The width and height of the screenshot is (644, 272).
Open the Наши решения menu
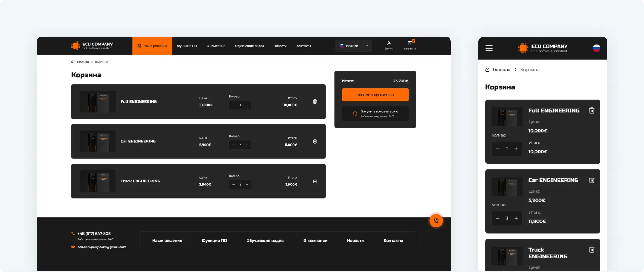coord(152,46)
